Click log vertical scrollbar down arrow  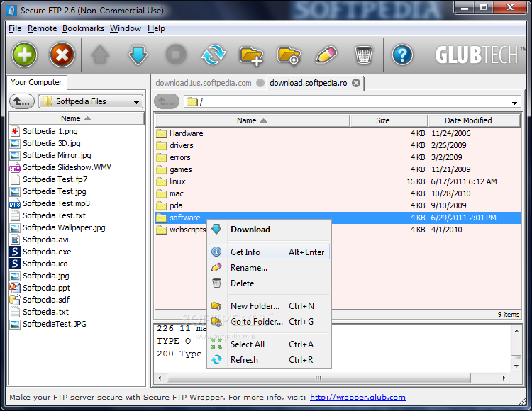516,366
